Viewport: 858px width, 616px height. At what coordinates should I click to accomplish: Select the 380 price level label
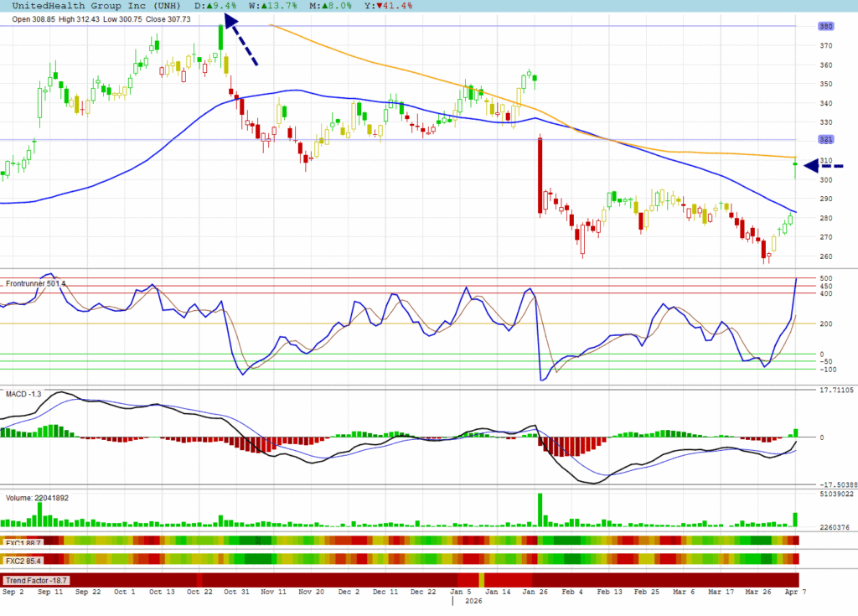tap(825, 26)
